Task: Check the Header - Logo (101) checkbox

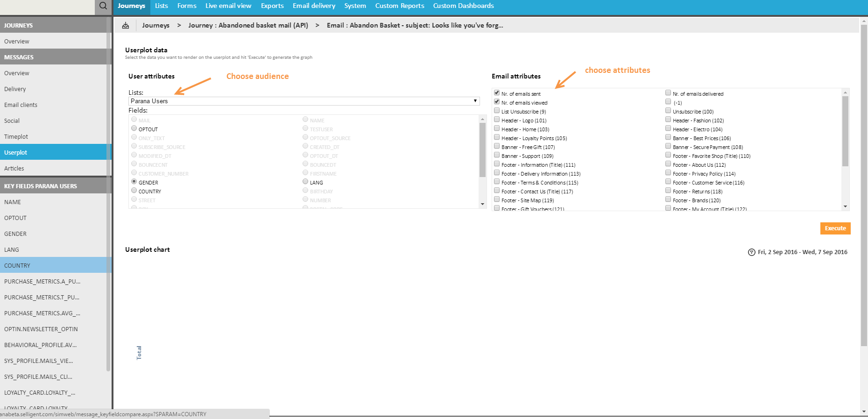Action: [x=497, y=120]
